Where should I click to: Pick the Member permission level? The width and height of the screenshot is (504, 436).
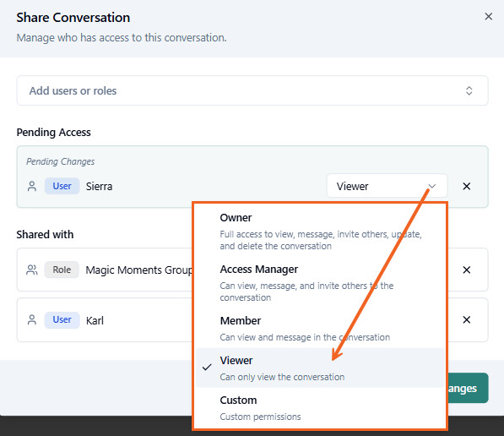click(320, 328)
